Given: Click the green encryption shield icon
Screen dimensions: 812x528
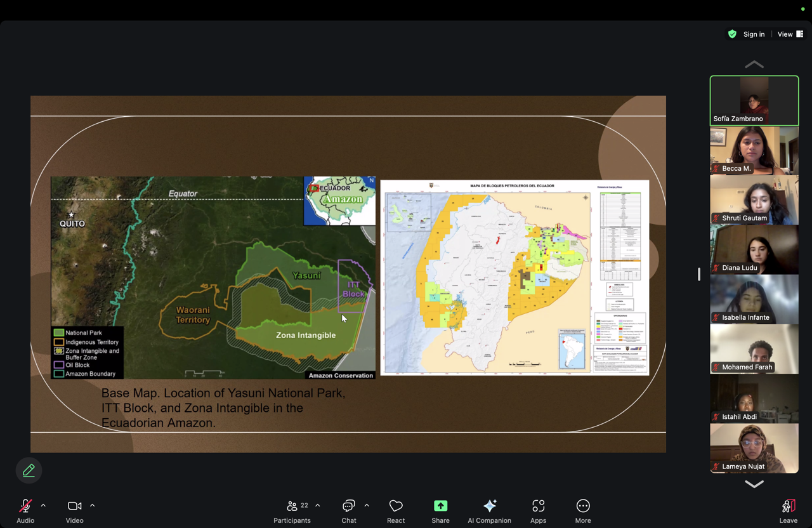Looking at the screenshot, I should (732, 34).
